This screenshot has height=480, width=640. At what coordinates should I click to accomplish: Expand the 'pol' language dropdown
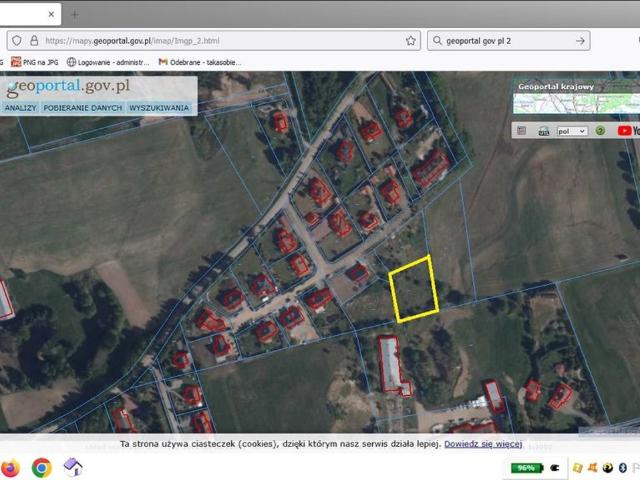point(572,130)
